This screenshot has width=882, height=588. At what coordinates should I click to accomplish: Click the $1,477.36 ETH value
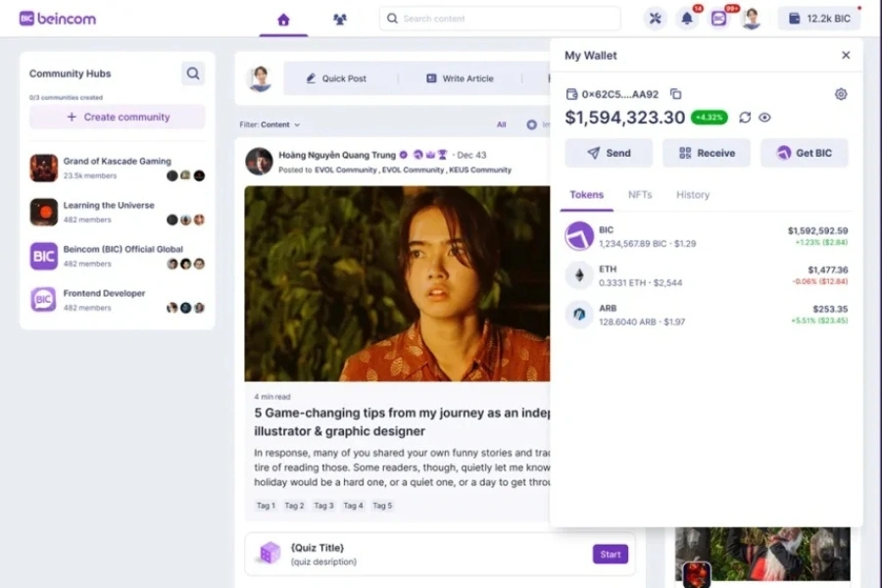(x=827, y=270)
